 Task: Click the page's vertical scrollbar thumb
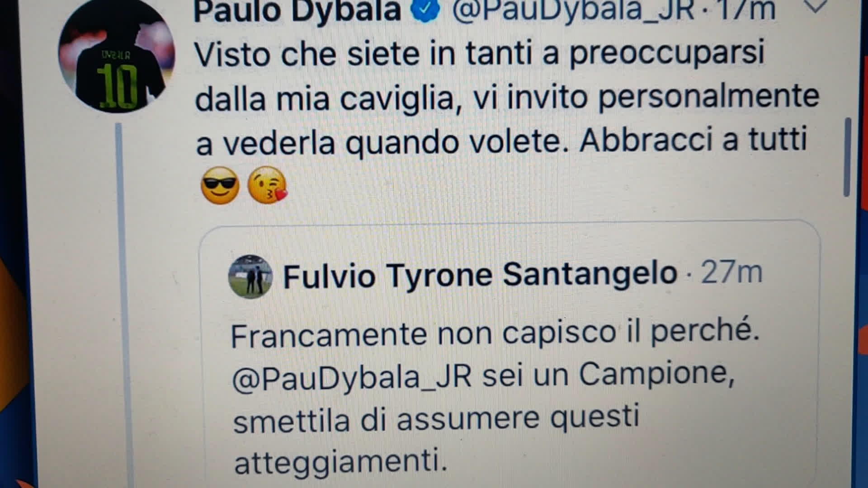pyautogui.click(x=847, y=157)
